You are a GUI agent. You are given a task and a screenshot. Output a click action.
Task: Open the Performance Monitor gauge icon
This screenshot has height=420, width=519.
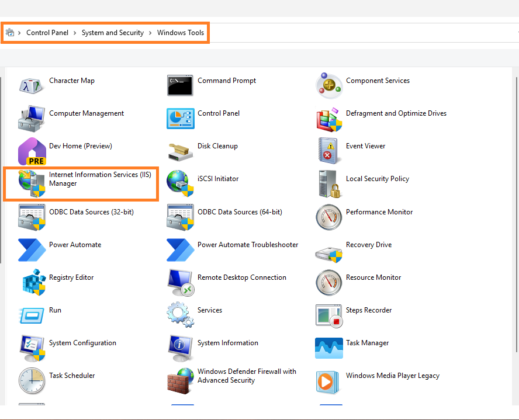328,217
